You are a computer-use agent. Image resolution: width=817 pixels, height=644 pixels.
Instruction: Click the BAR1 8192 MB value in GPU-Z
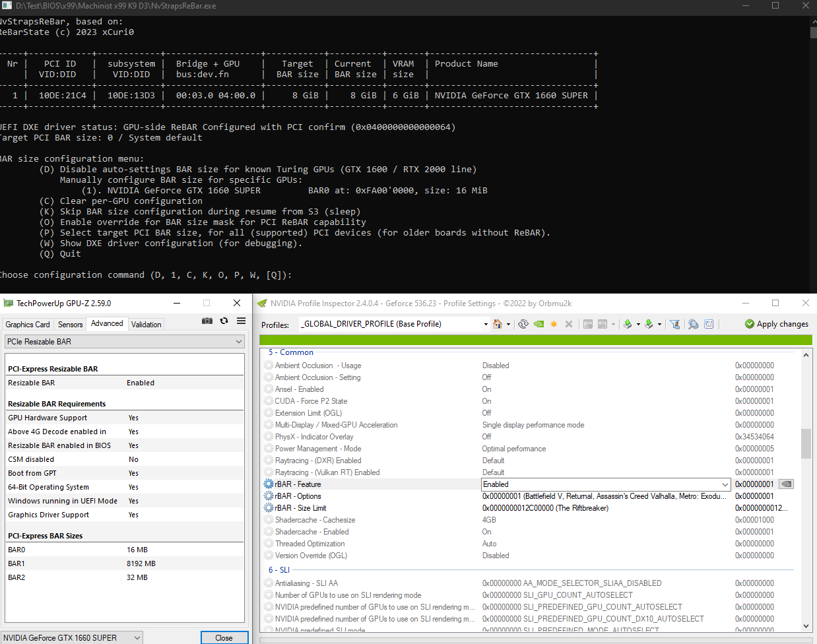(141, 563)
